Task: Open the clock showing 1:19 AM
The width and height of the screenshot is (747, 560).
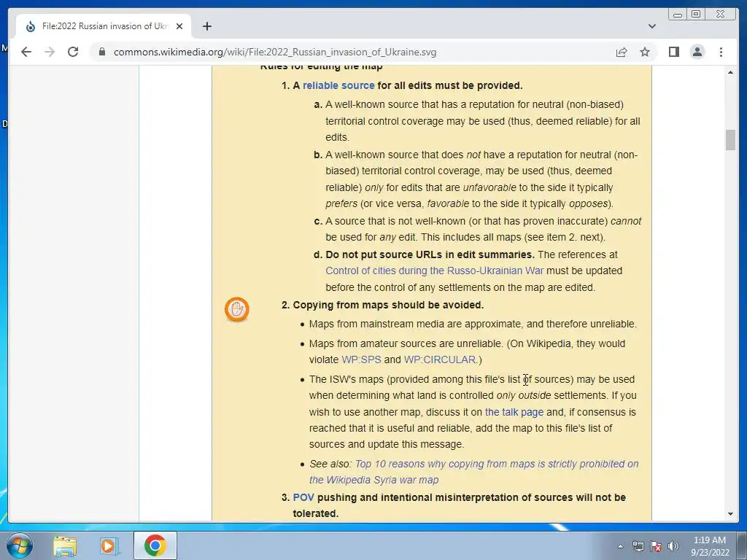Action: [x=709, y=546]
